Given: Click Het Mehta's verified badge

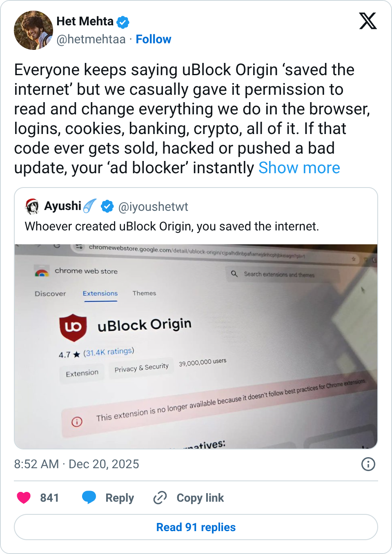Looking at the screenshot, I should click(x=123, y=22).
